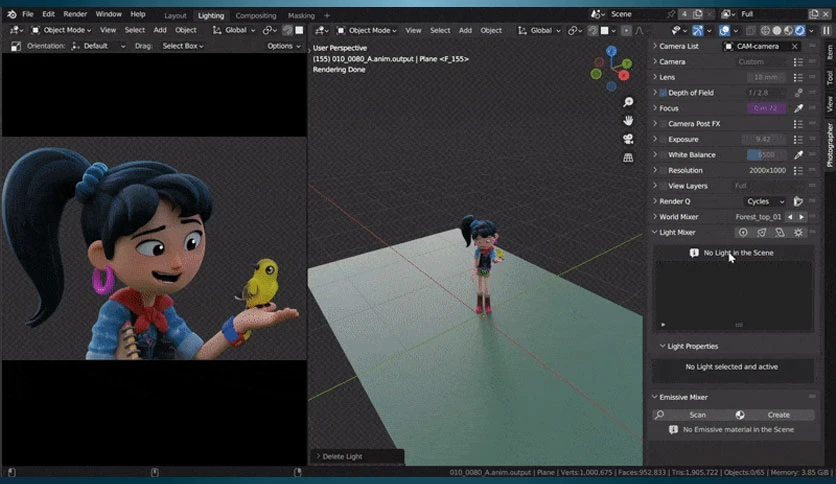Toggle the White Balance checkbox
The height and width of the screenshot is (484, 836).
[x=663, y=155]
